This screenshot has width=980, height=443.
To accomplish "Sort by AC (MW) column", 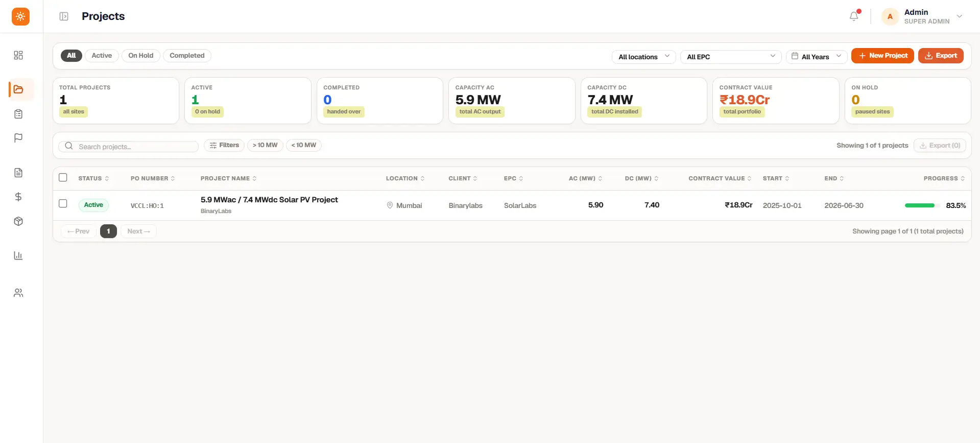I will pos(585,178).
